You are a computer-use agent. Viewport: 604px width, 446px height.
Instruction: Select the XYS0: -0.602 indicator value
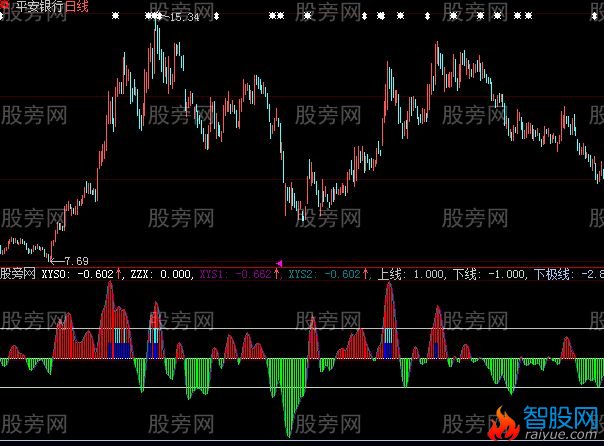77,274
